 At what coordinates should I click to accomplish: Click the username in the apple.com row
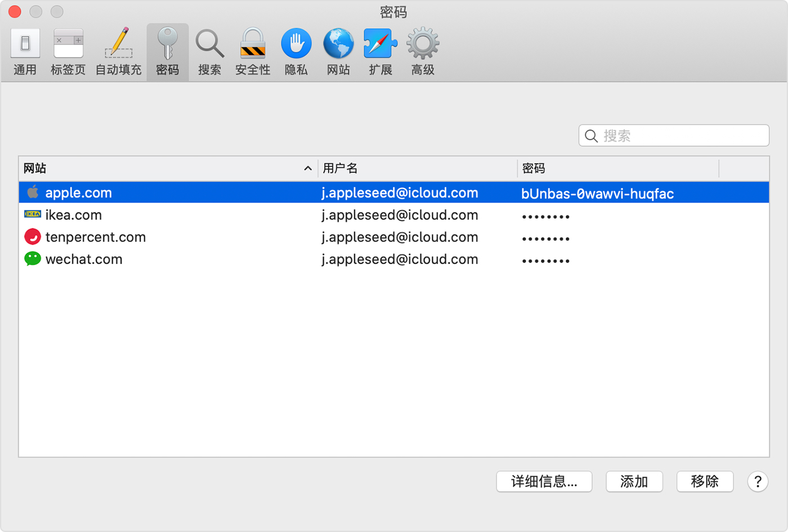pos(400,193)
